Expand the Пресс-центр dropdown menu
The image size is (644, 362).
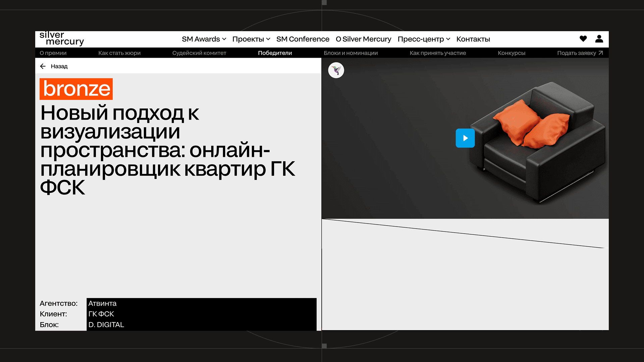click(x=424, y=39)
